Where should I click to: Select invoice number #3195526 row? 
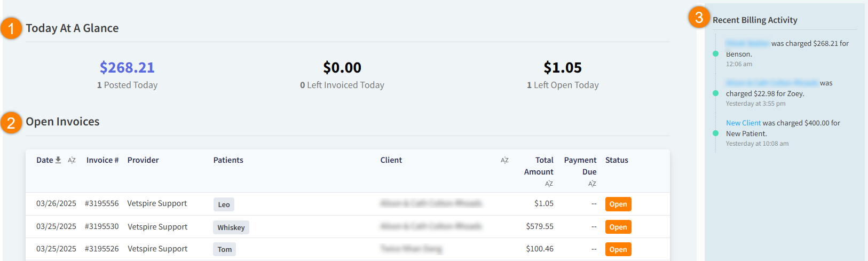tap(101, 249)
